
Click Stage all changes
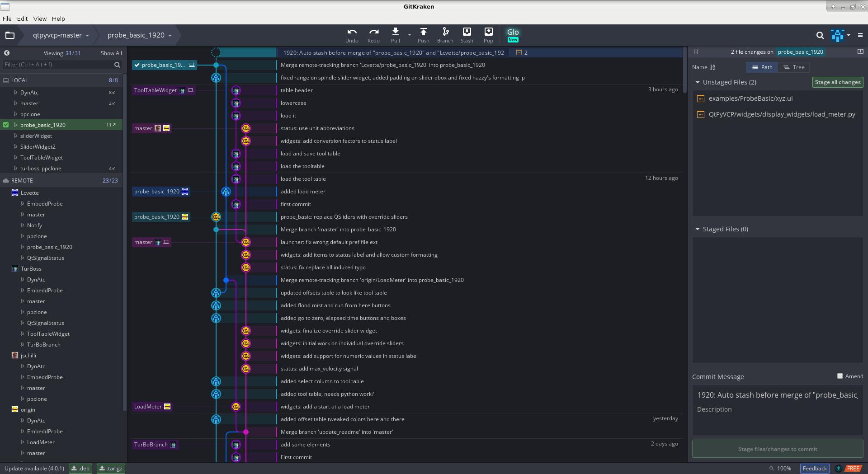[x=838, y=82]
